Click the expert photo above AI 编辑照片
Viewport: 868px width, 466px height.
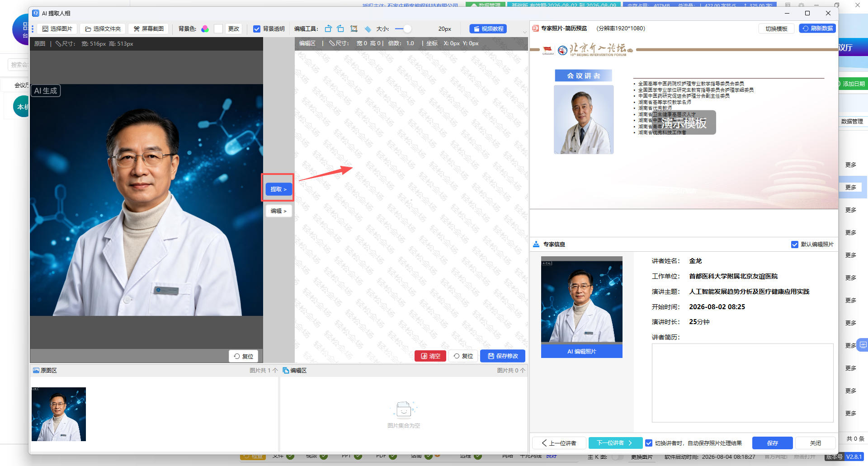pyautogui.click(x=582, y=301)
